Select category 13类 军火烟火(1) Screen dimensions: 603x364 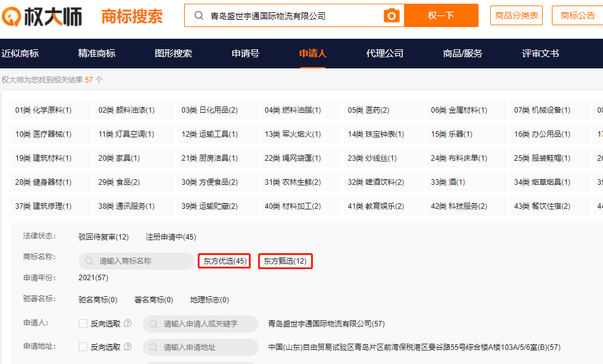[301, 134]
